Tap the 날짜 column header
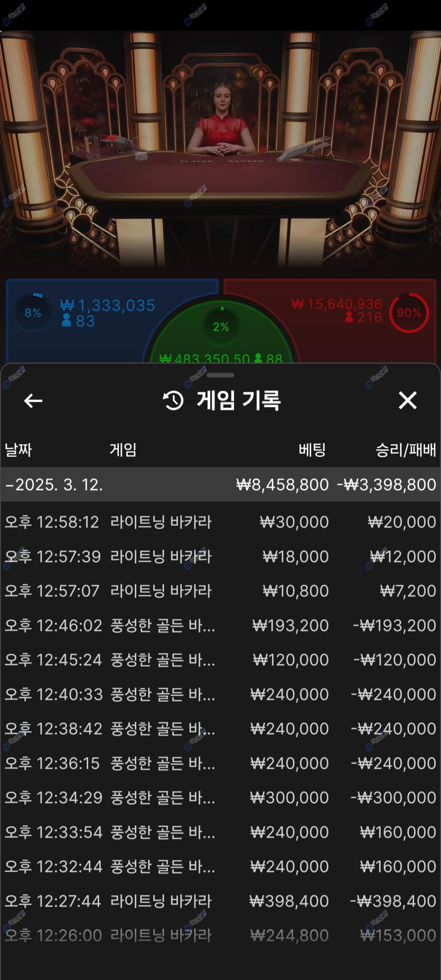 click(x=18, y=450)
